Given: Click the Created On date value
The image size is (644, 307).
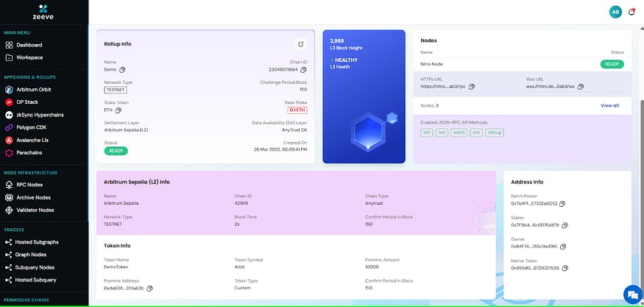Looking at the screenshot, I should click(x=280, y=150).
